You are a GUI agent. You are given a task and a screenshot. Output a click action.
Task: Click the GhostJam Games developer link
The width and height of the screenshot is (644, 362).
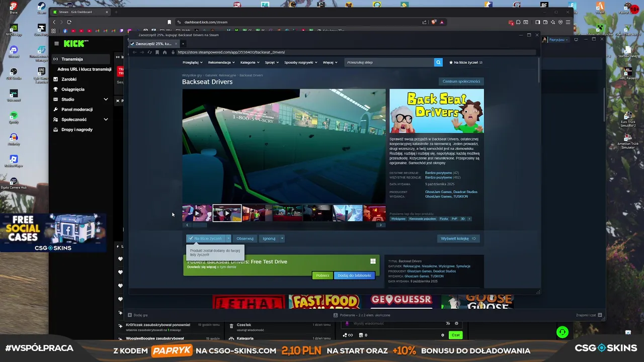click(x=438, y=192)
